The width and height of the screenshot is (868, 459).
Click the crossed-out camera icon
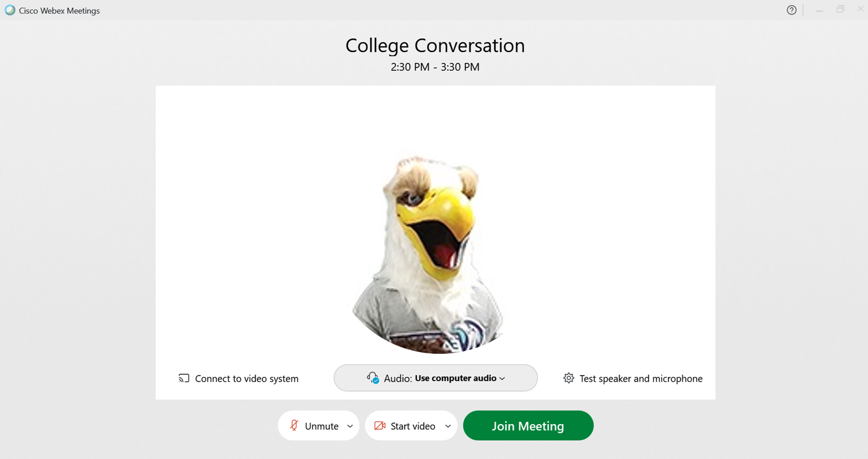click(x=380, y=426)
